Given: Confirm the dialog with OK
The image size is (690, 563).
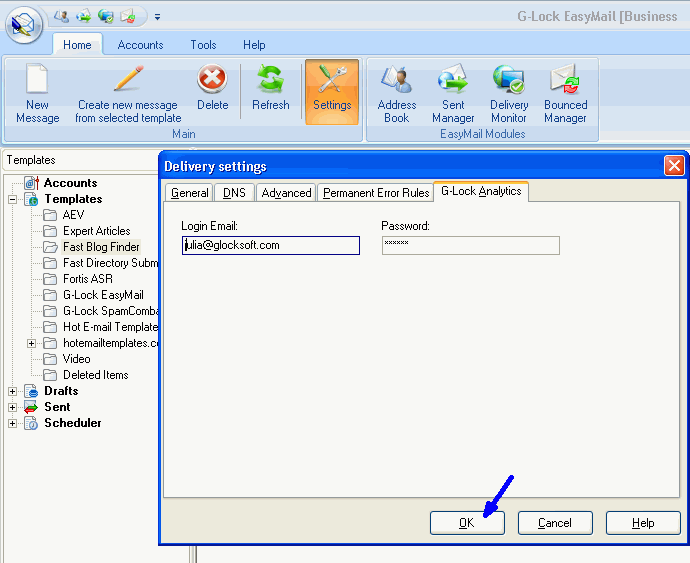Looking at the screenshot, I should pyautogui.click(x=467, y=523).
